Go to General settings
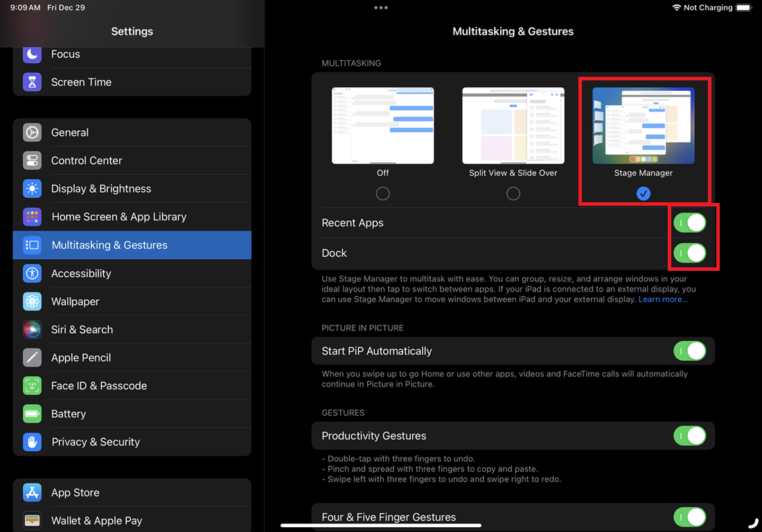The image size is (762, 532). click(x=132, y=132)
